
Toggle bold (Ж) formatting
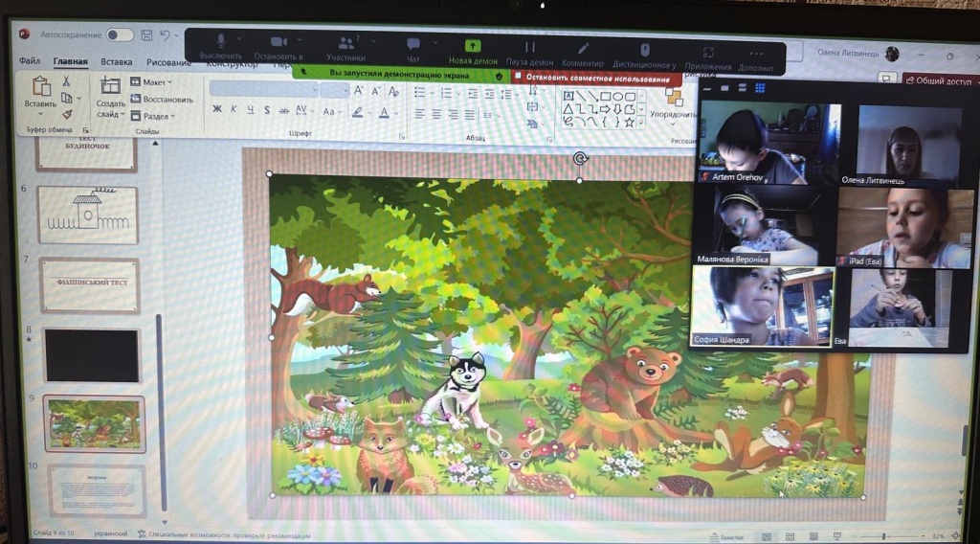coord(217,110)
